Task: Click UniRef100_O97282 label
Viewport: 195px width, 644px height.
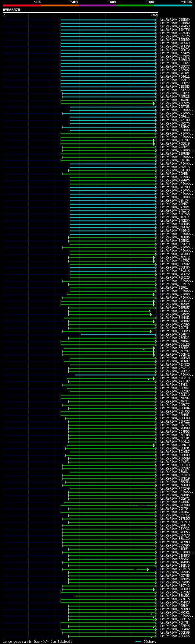Action: pos(175,592)
